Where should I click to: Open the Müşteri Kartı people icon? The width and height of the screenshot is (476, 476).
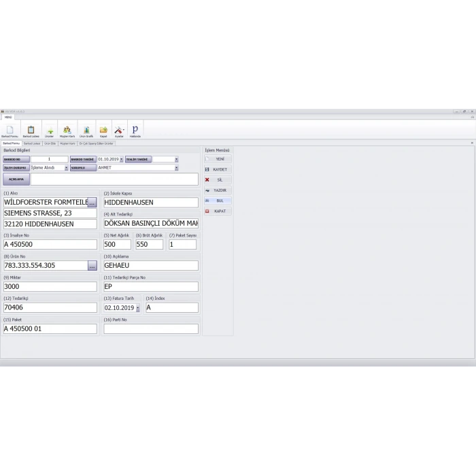point(67,131)
